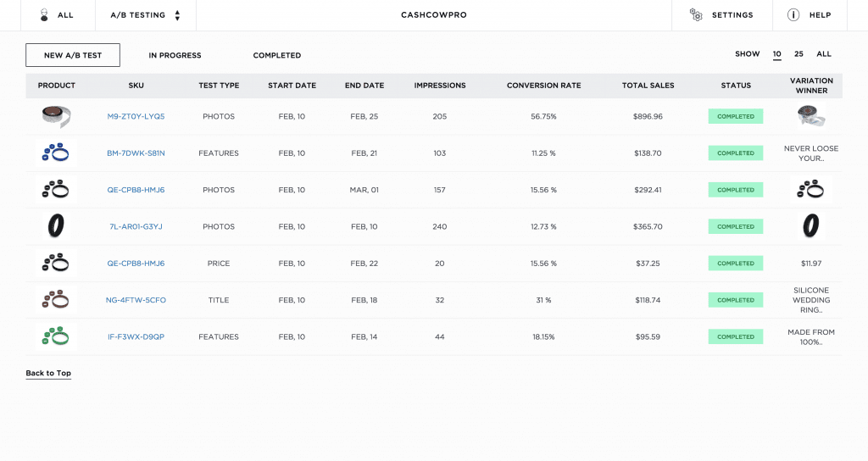
Task: Switch to the In Progress tab
Action: (x=175, y=55)
